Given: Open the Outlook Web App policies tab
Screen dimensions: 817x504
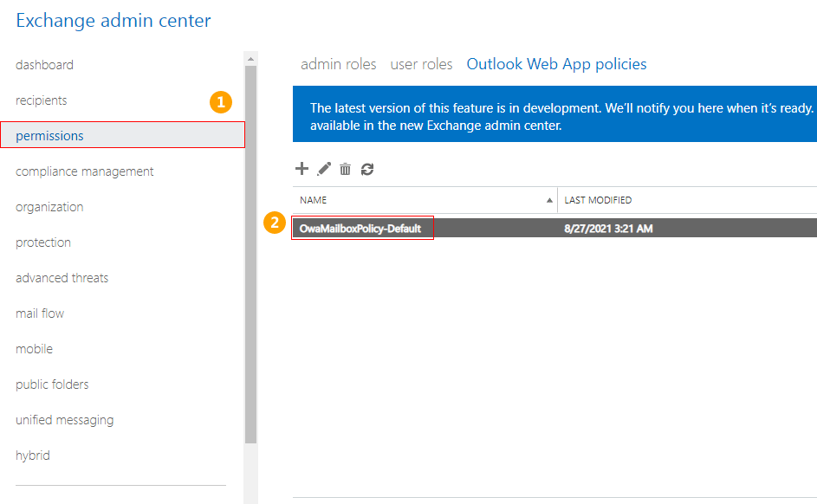Looking at the screenshot, I should pos(556,64).
